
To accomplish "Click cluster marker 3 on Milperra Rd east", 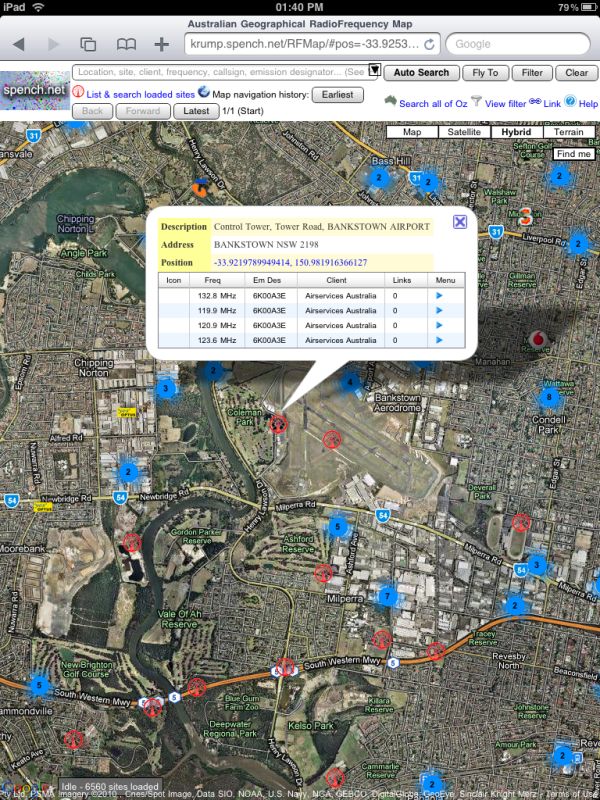I will coord(536,564).
